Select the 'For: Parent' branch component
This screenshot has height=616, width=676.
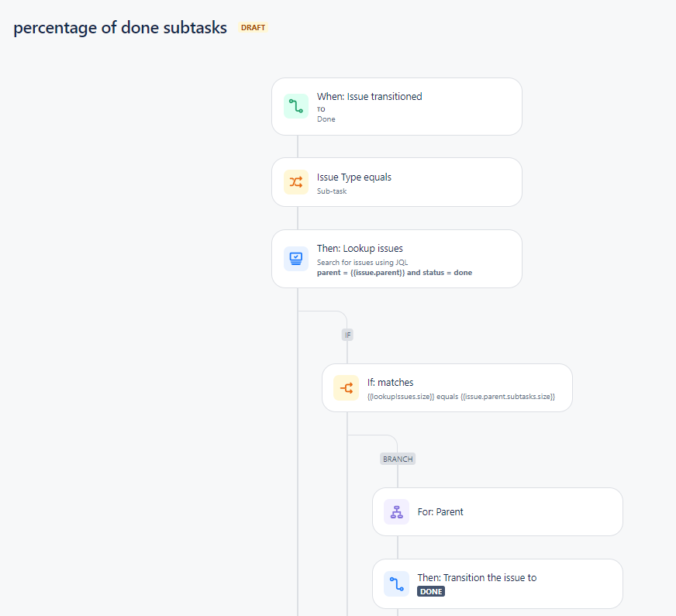(x=498, y=511)
